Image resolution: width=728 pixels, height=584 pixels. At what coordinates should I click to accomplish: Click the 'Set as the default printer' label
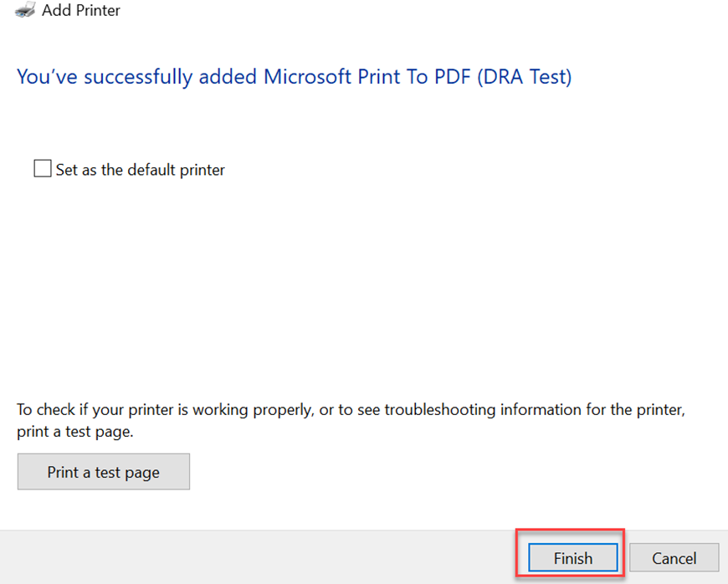click(x=140, y=170)
